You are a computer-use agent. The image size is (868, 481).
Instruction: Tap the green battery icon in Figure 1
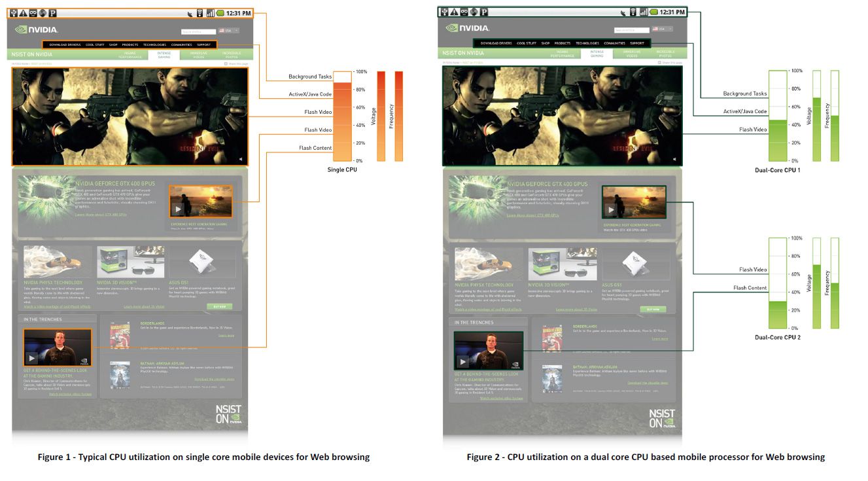(220, 13)
